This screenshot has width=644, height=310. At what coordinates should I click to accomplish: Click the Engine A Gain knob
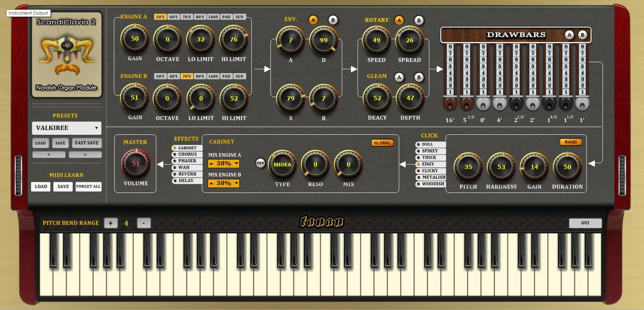click(135, 39)
